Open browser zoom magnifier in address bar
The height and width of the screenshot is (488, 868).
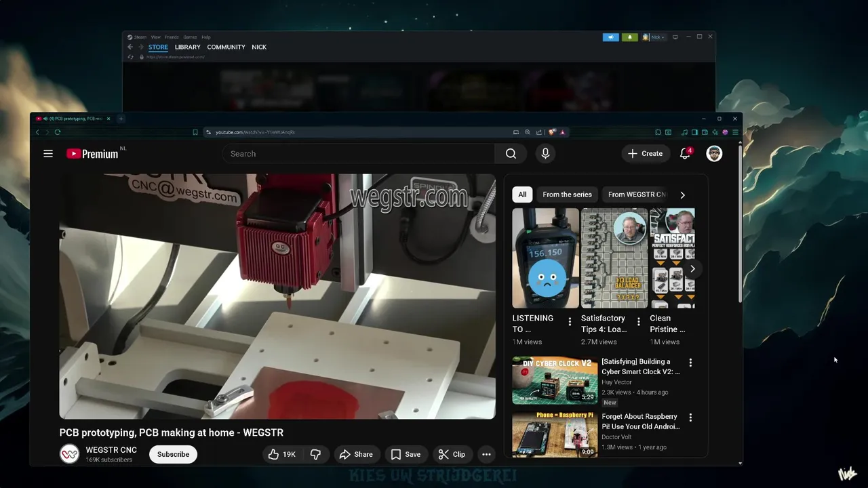[528, 132]
